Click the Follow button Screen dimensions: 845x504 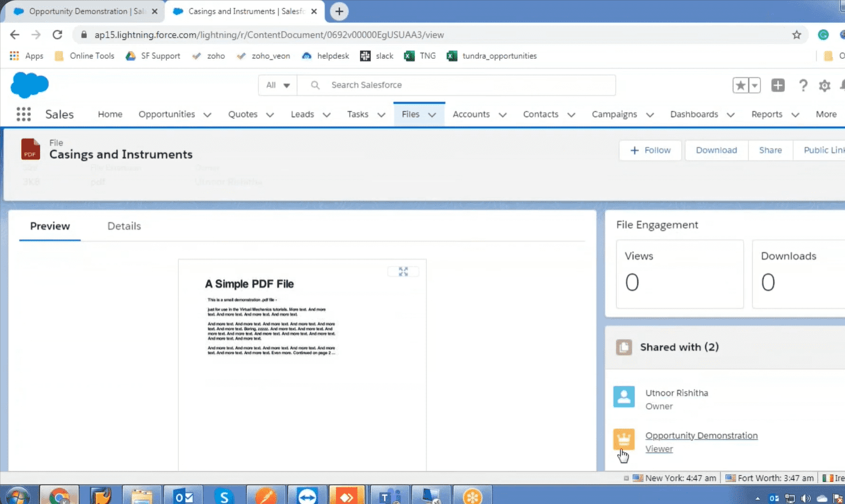650,150
